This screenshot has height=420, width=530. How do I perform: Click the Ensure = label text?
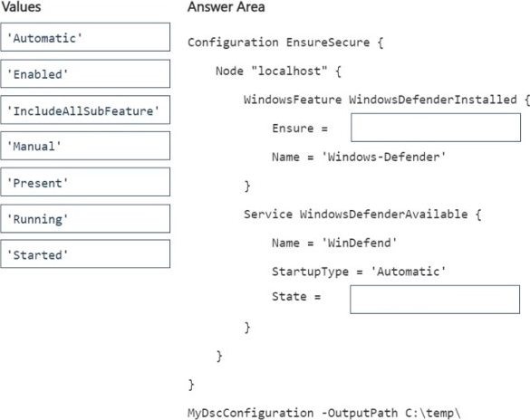coord(300,129)
